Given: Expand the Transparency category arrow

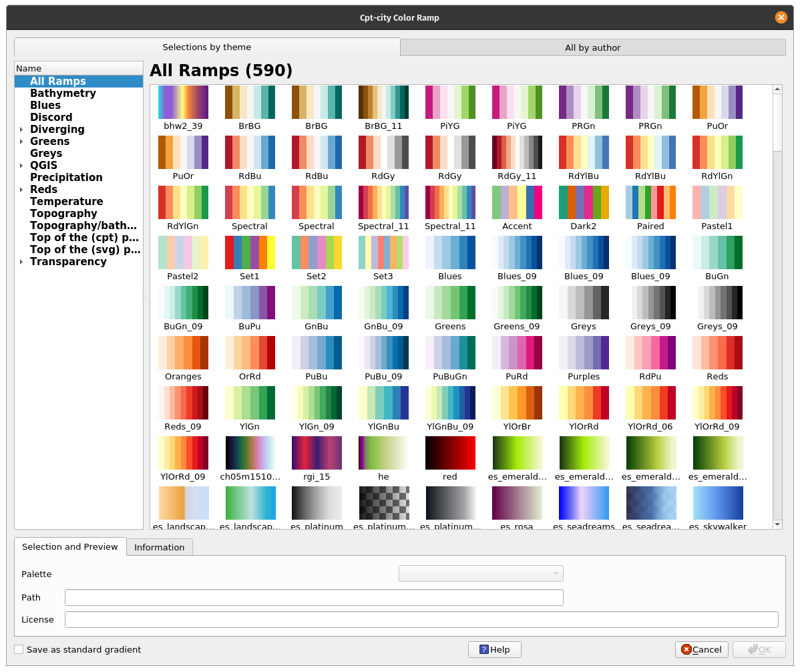Looking at the screenshot, I should pyautogui.click(x=21, y=262).
